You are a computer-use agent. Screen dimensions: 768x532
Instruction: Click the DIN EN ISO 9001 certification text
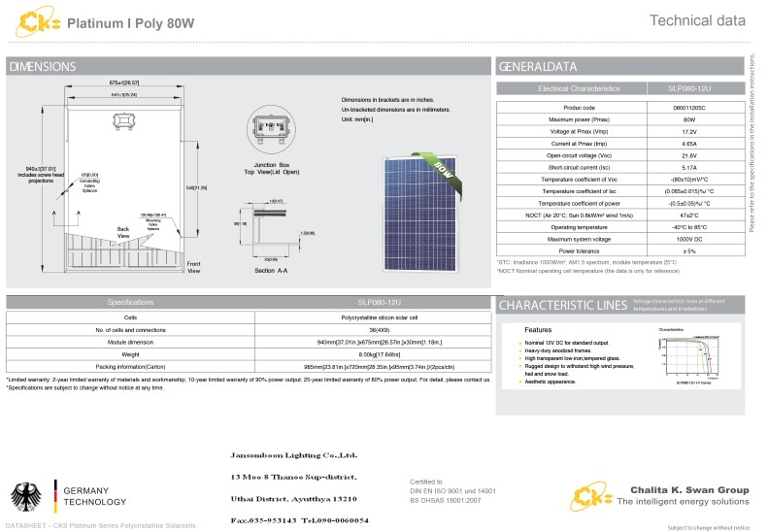pos(452,491)
